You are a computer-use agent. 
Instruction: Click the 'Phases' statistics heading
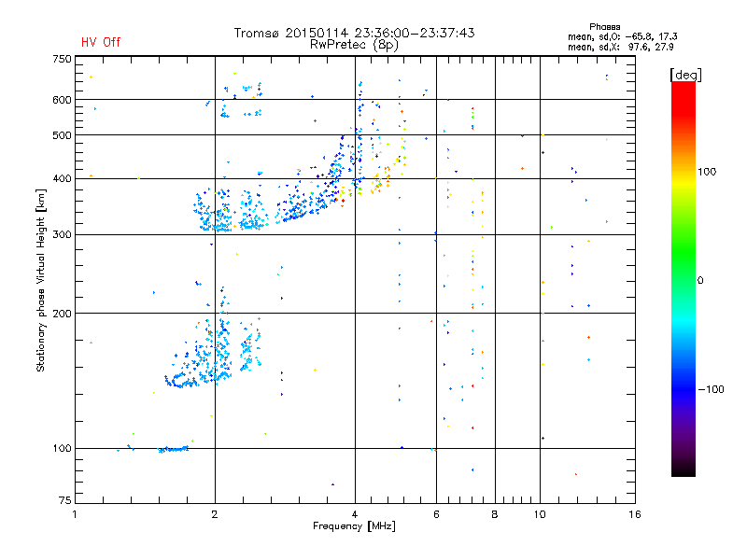point(604,27)
